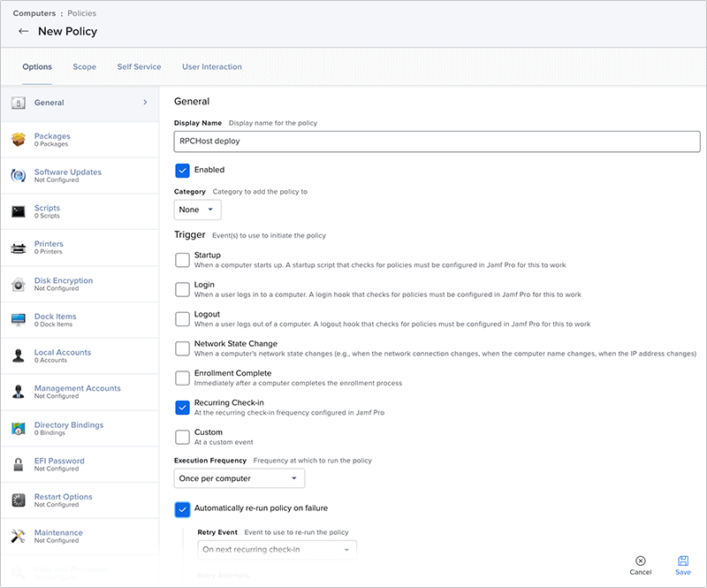707x588 pixels.
Task: Enable the Startup trigger checkbox
Action: (182, 260)
